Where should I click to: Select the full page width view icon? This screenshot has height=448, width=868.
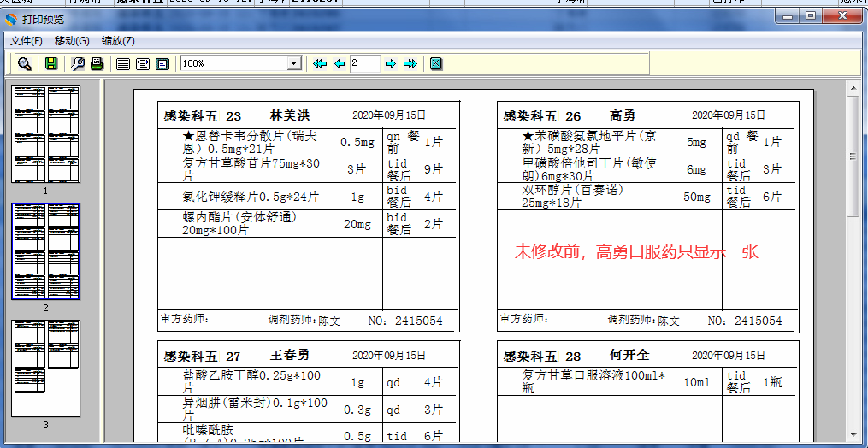click(x=123, y=64)
